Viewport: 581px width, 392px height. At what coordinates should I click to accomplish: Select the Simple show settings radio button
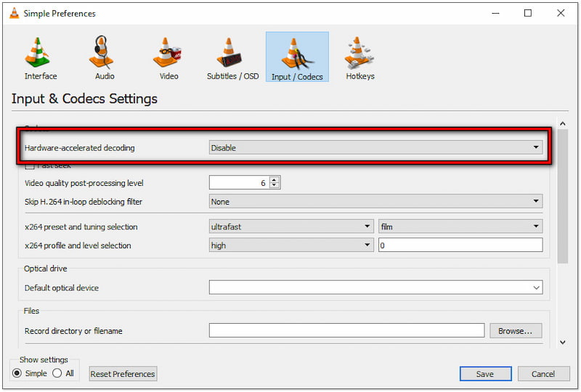[18, 373]
